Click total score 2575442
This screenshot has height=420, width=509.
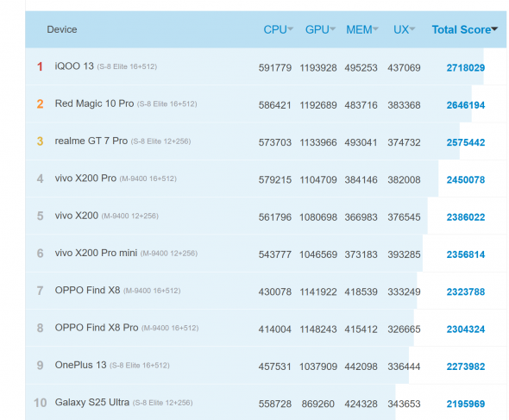(x=466, y=142)
